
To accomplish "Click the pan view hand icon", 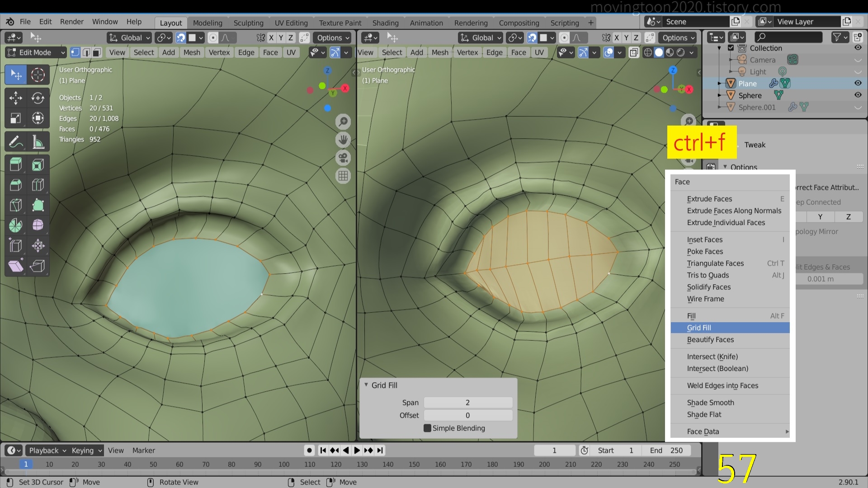I will click(x=343, y=140).
